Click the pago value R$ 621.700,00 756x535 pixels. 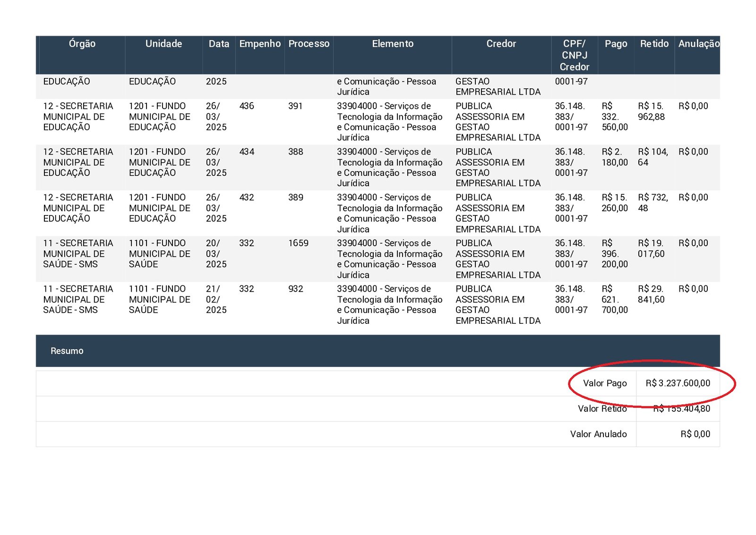614,300
